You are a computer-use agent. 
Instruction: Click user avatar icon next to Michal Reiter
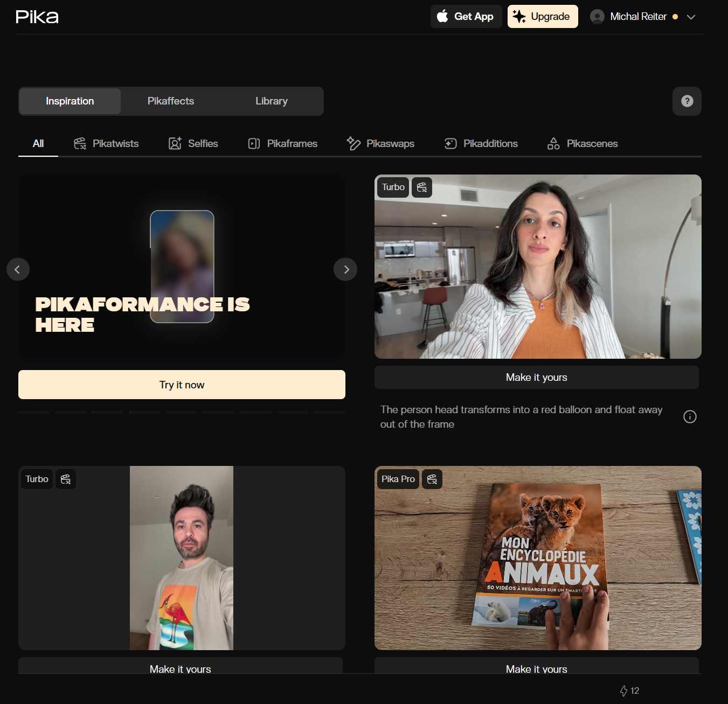597,17
